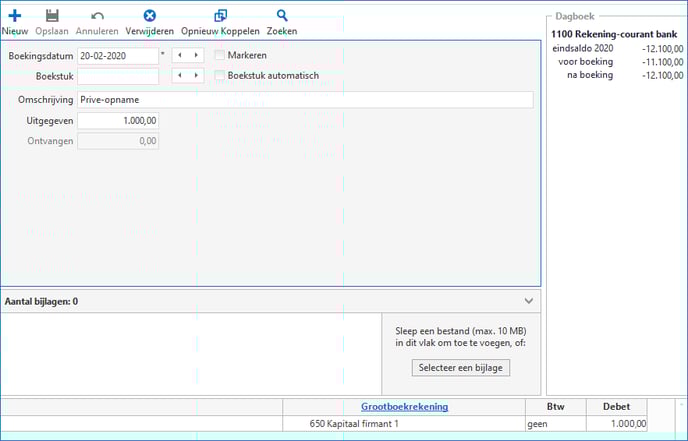Image resolution: width=688 pixels, height=441 pixels.
Task: Click the Nieuw plus icon
Action: click(x=14, y=16)
